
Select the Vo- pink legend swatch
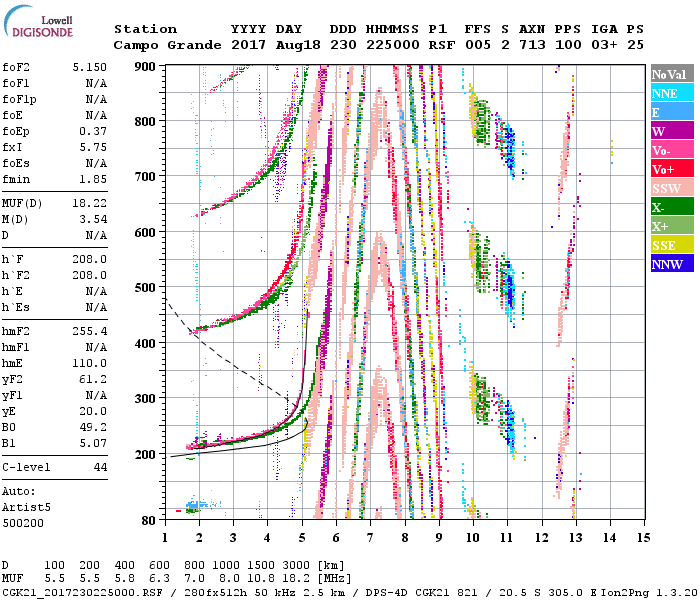coord(672,150)
